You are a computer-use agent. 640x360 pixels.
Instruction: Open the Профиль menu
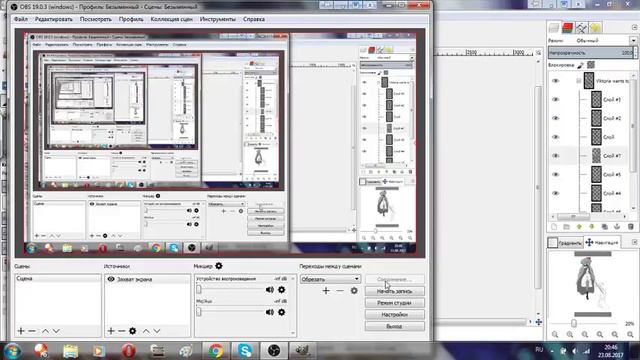[131, 19]
